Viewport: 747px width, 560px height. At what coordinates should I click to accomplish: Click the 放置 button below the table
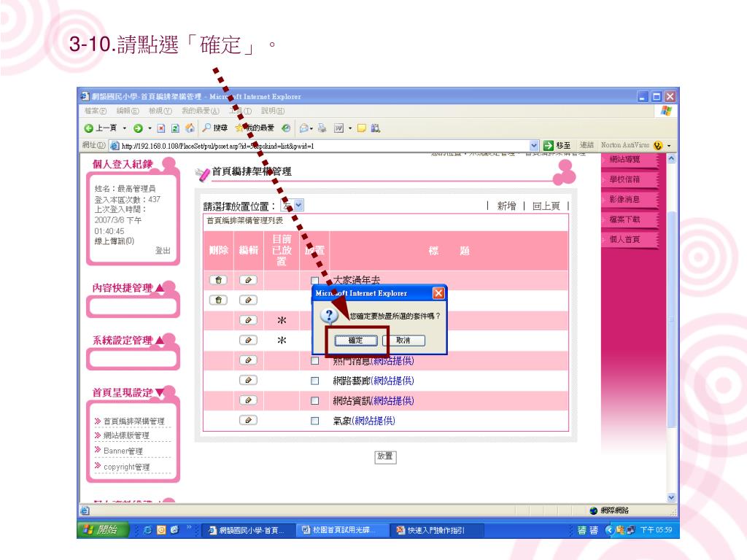pyautogui.click(x=385, y=456)
